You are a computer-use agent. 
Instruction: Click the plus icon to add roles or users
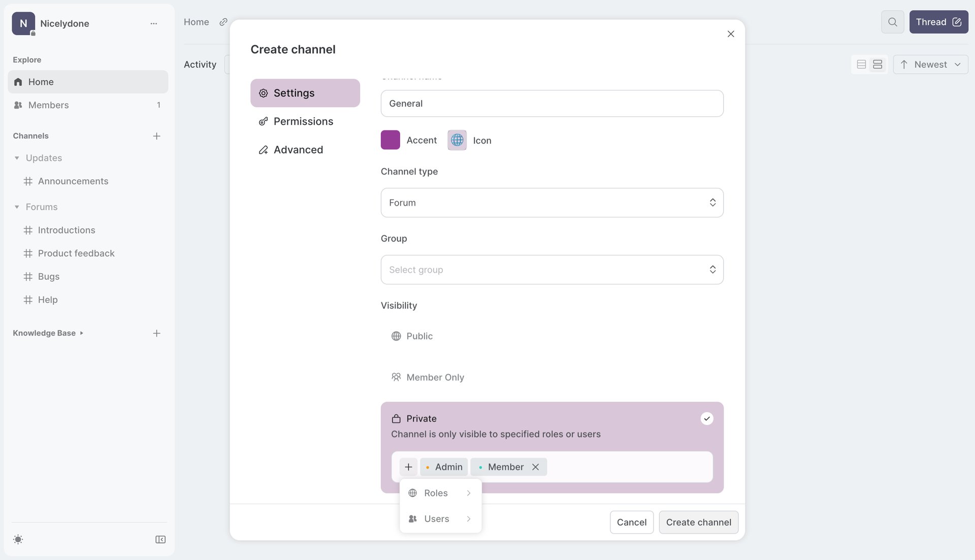click(x=408, y=467)
